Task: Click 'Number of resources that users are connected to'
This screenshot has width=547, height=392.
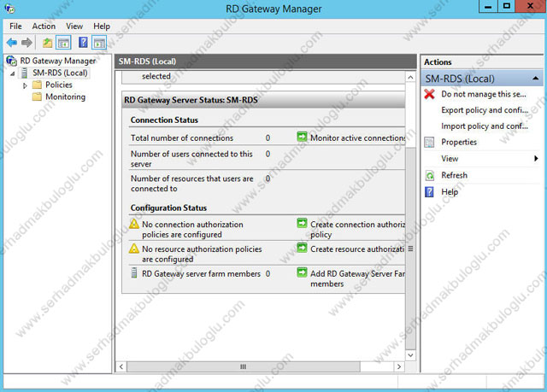Action: 191,184
